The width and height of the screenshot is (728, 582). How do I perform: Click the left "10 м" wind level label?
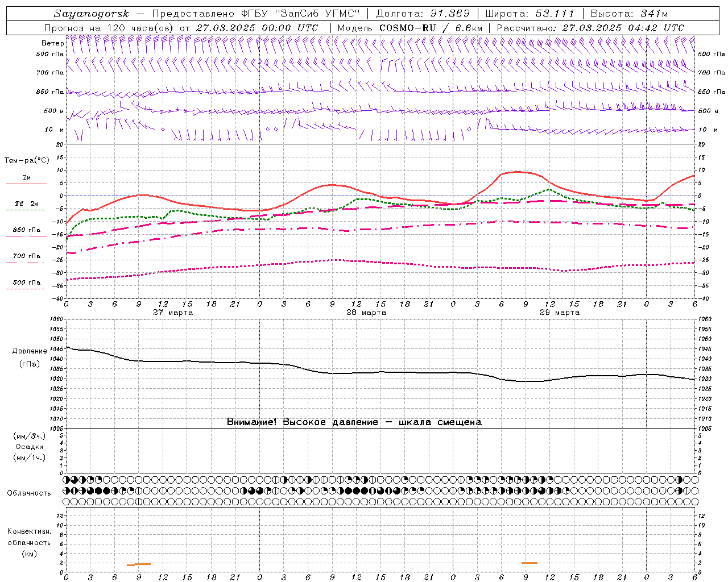click(x=55, y=130)
